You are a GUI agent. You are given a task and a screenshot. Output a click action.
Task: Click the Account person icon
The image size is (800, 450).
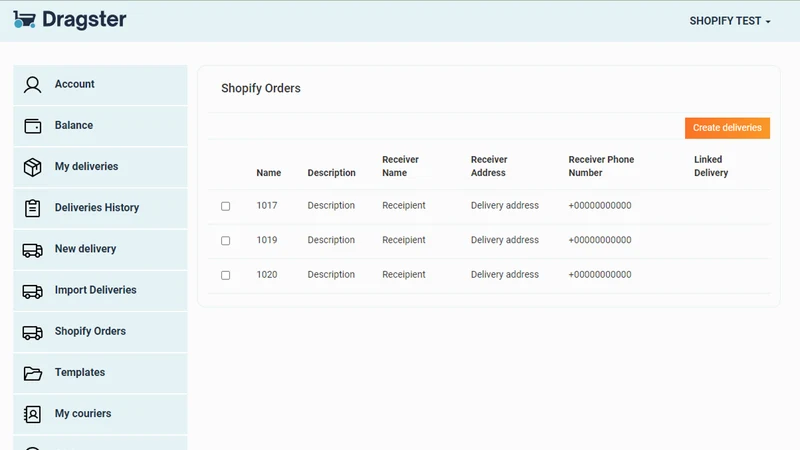click(33, 85)
